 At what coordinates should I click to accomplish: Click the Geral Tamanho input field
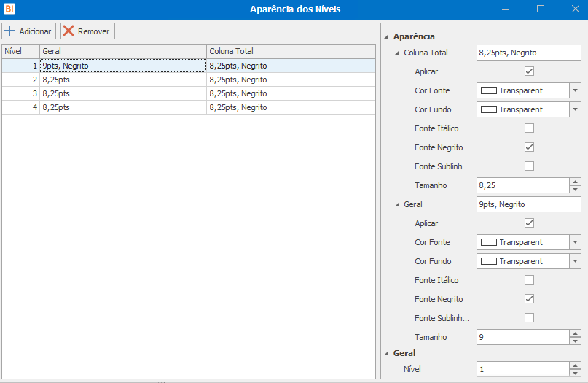coord(522,337)
